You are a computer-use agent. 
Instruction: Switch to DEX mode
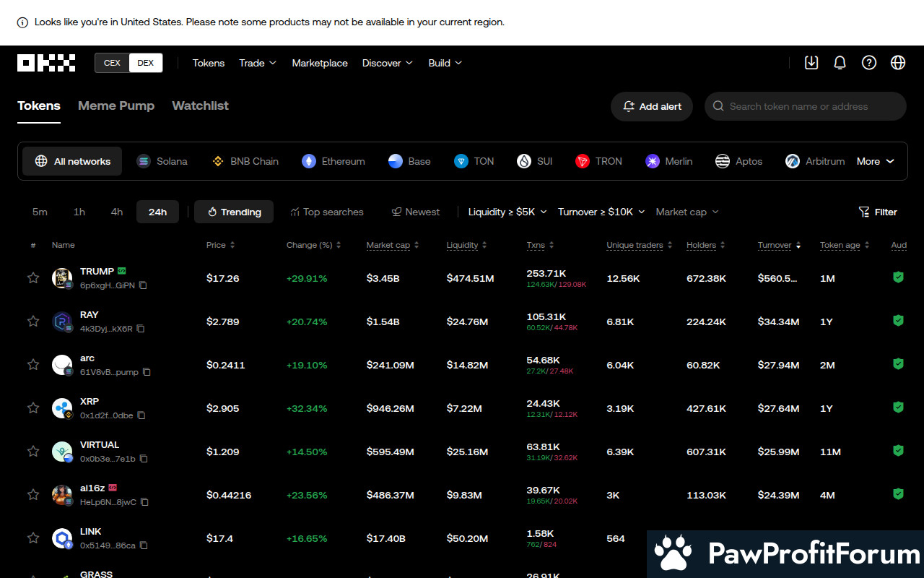146,63
